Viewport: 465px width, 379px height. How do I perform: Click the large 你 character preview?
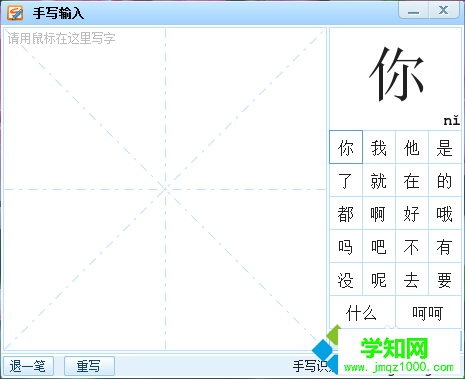[x=396, y=74]
